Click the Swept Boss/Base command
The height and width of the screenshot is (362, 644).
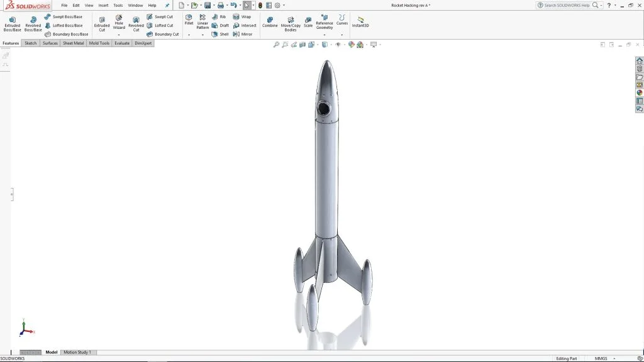(65, 16)
